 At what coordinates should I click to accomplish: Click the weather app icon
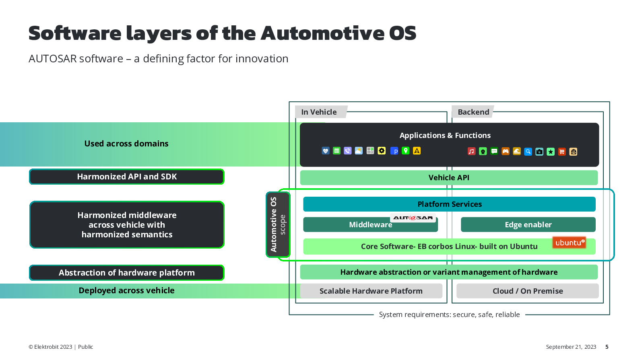359,151
